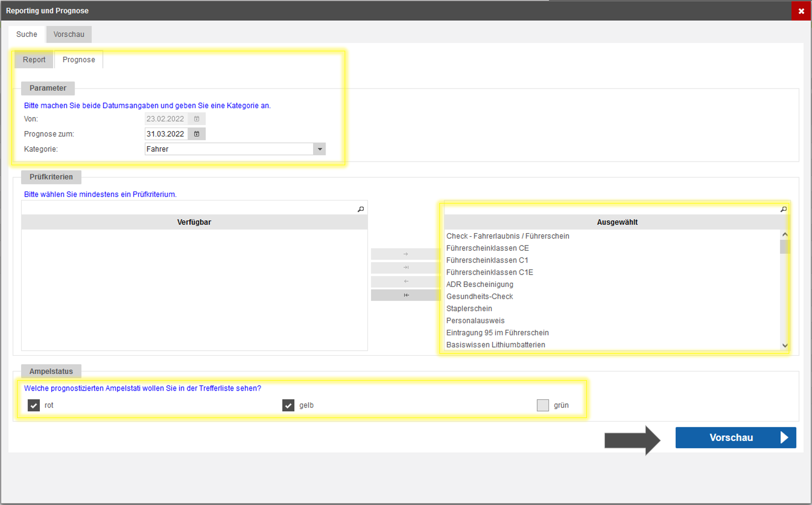Select 'Führerscheinklassen C1' in Ausgewählt list
This screenshot has width=812, height=505.
tap(487, 260)
